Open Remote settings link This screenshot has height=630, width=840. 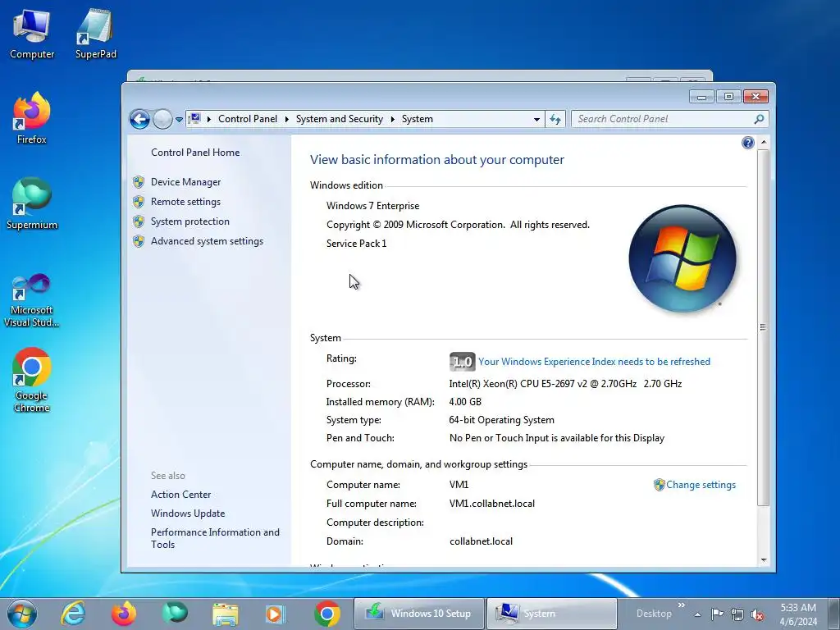[185, 202]
